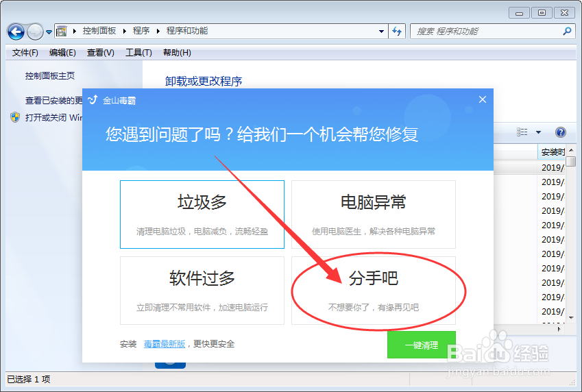Maximize the Programs and Features window
Image resolution: width=582 pixels, height=392 pixels.
point(542,13)
